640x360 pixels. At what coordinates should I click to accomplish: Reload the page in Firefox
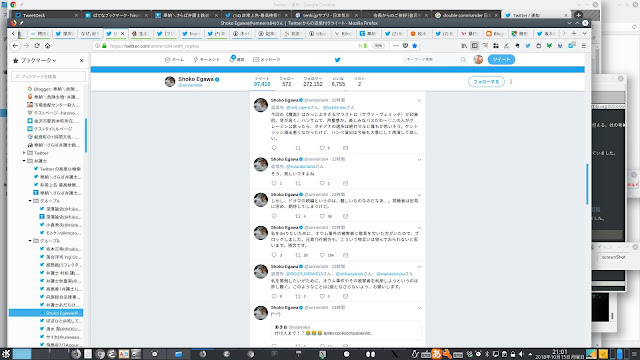tap(37, 46)
